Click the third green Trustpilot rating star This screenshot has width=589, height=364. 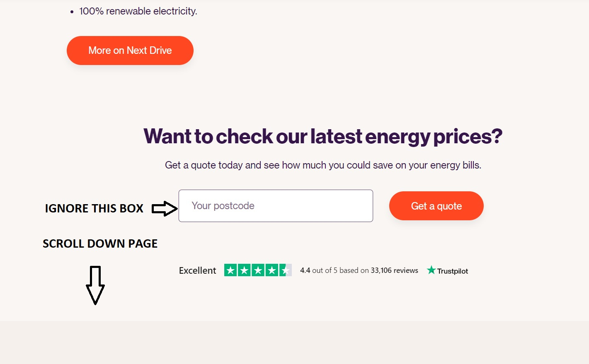(x=258, y=270)
